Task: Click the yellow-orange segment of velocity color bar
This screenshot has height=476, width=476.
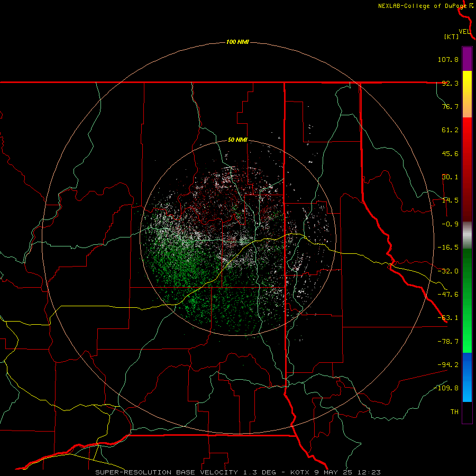Action: pyautogui.click(x=467, y=94)
